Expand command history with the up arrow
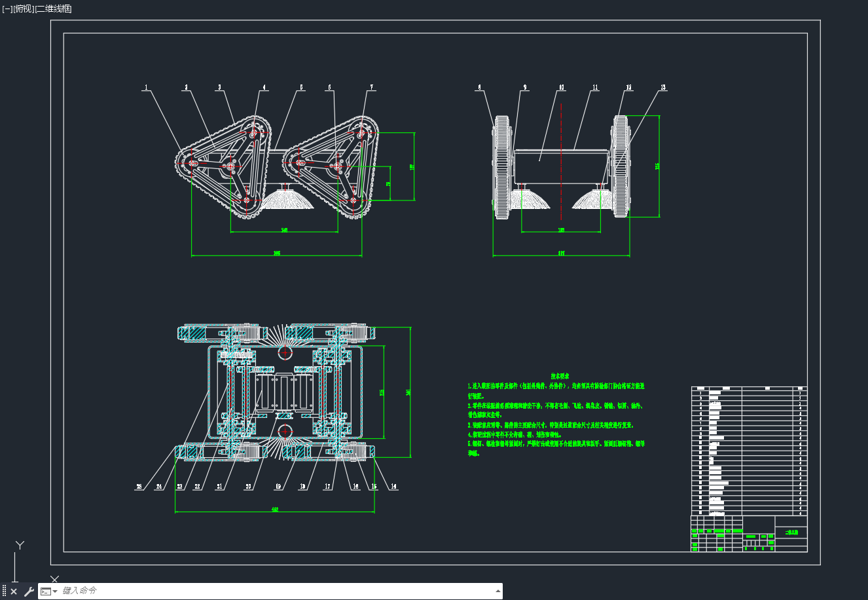 pos(497,591)
